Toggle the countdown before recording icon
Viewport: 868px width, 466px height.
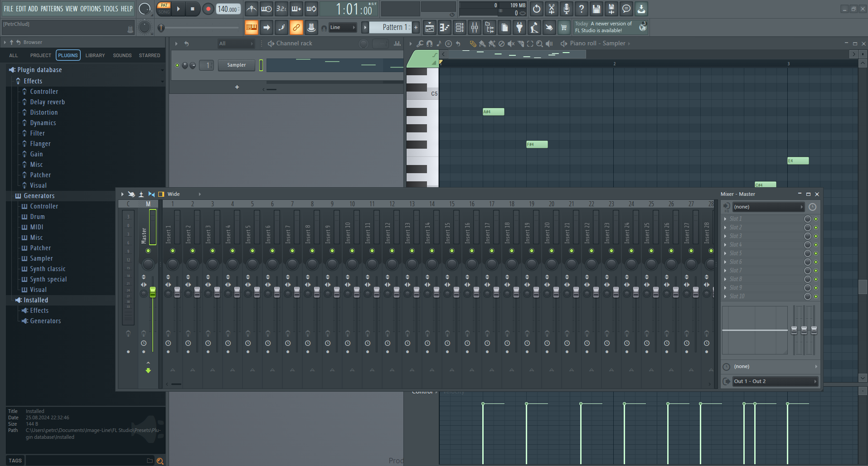pos(281,9)
